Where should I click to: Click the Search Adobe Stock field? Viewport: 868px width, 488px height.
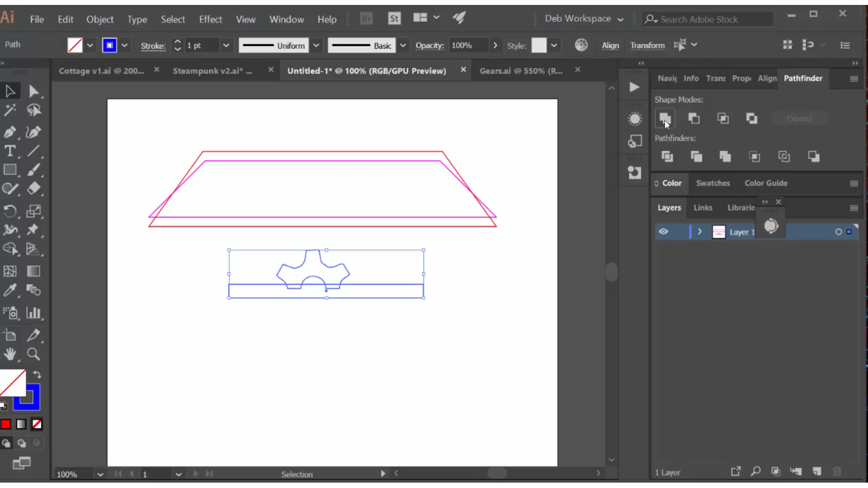pyautogui.click(x=708, y=19)
